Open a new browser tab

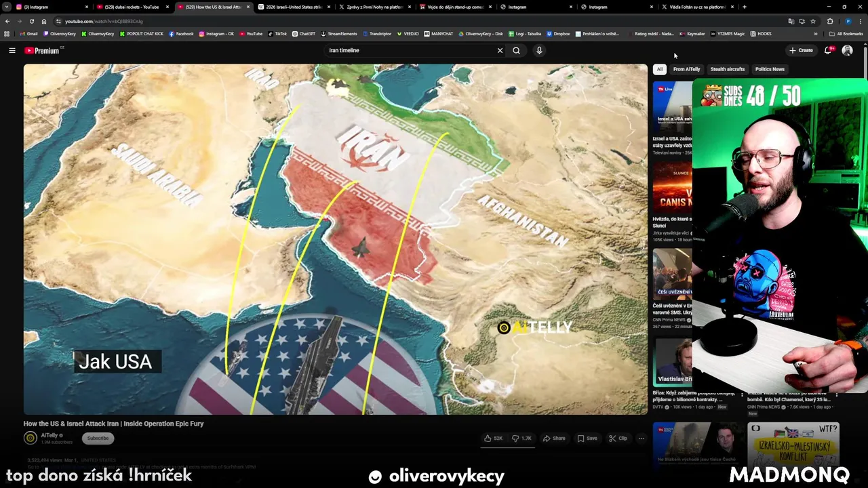coord(745,7)
